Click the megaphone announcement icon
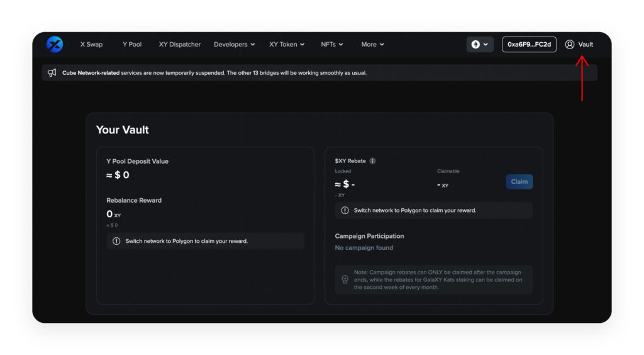644x355 pixels. click(52, 73)
